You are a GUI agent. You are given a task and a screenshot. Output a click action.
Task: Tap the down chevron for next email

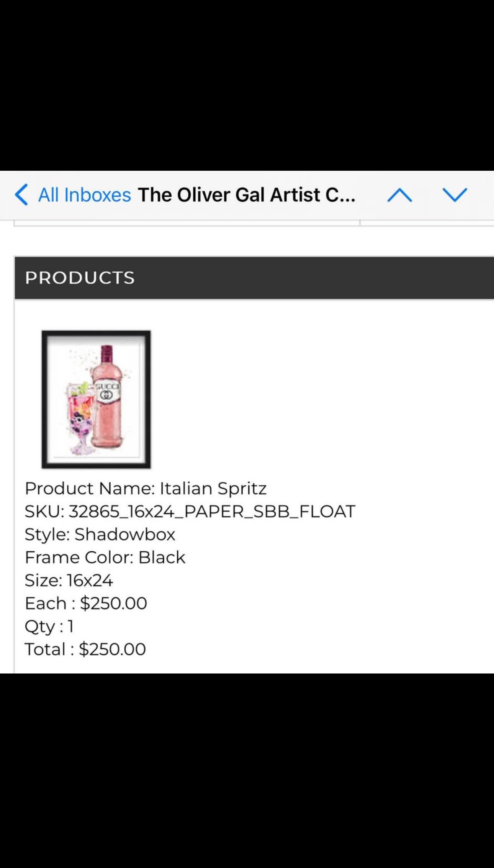point(455,195)
